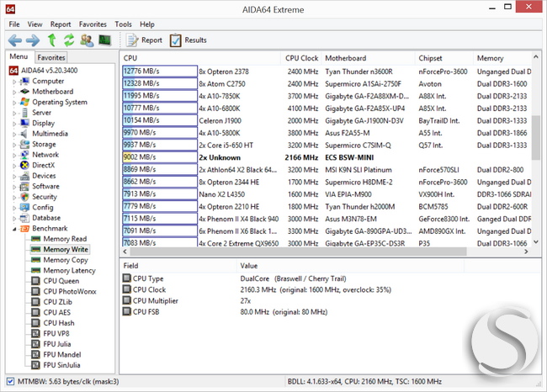Select the 7913 MB/s result bar
This screenshot has height=392, width=547.
point(160,194)
